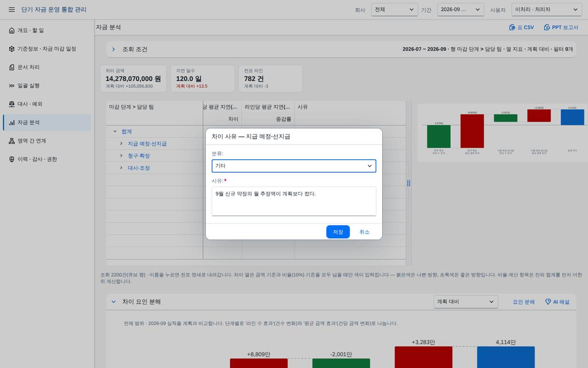The image size is (588, 368).
Task: Open the 사용자 이처리 · 처리자 dropdown
Action: click(x=547, y=10)
